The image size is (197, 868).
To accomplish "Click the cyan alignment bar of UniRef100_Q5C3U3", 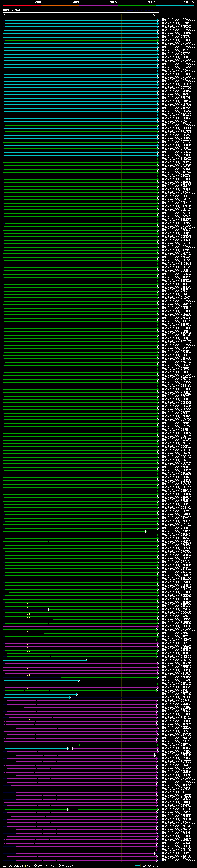I will pyautogui.click(x=37, y=697).
